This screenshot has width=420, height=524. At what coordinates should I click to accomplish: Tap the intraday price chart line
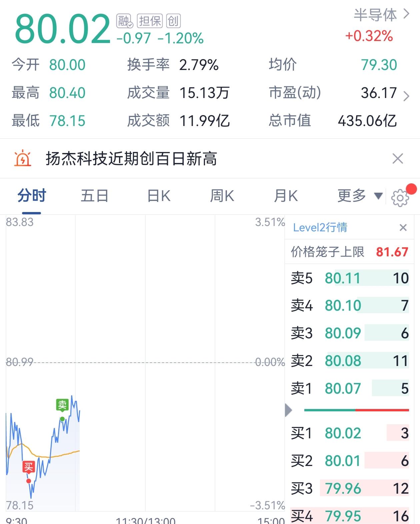click(x=43, y=447)
